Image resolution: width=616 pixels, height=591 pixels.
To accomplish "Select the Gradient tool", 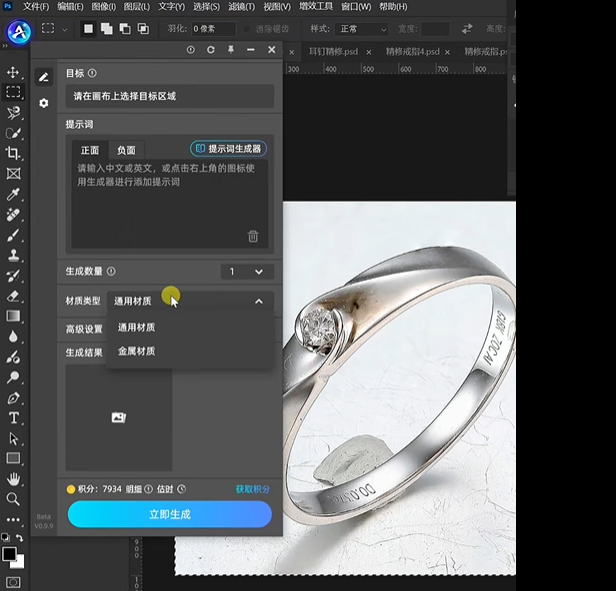I will point(13,316).
